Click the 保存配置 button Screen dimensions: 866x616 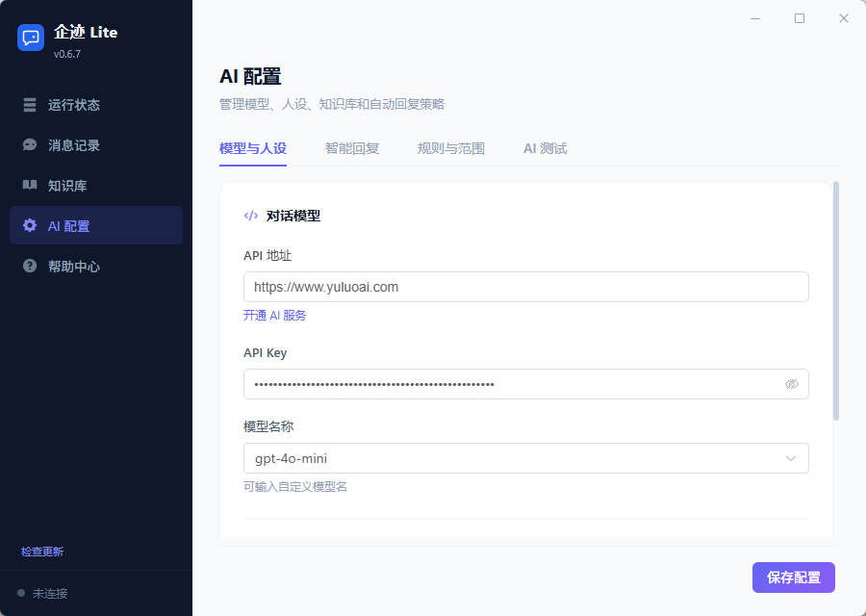[793, 577]
